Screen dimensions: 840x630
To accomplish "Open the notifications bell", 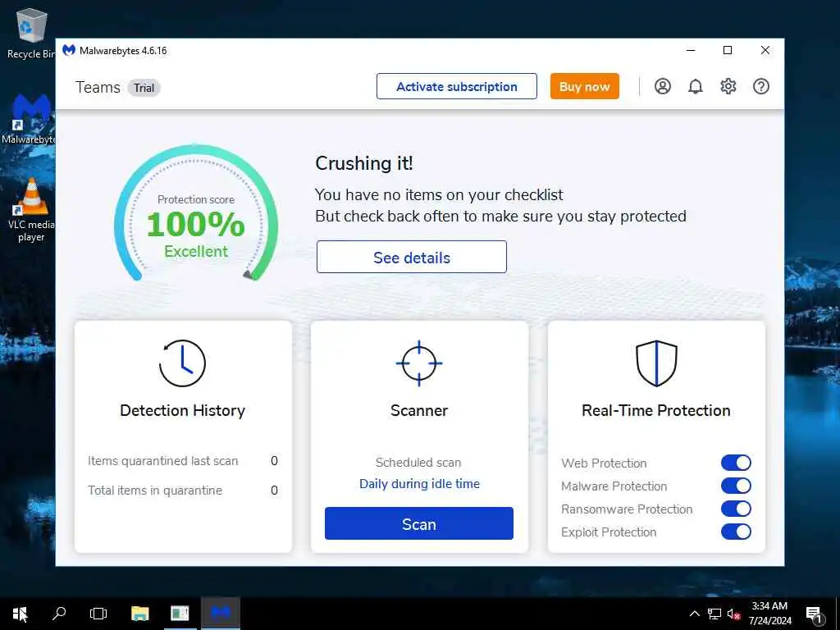I will (696, 86).
